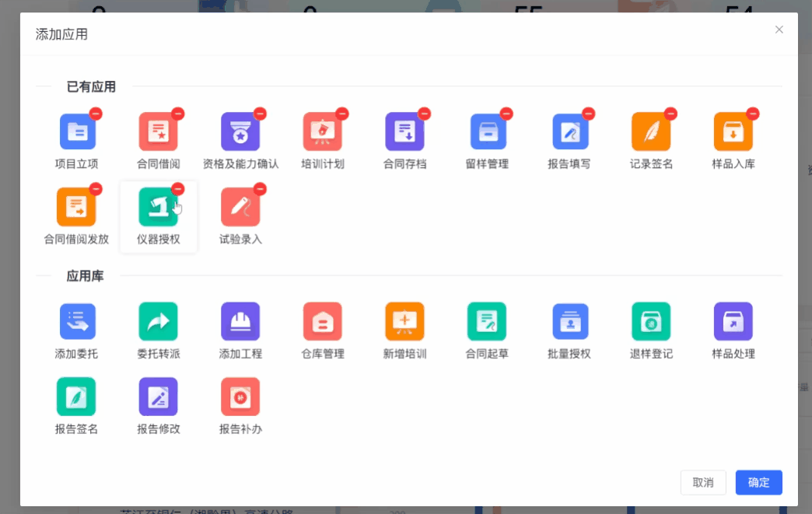Open the 项目立项 application icon

[77, 131]
